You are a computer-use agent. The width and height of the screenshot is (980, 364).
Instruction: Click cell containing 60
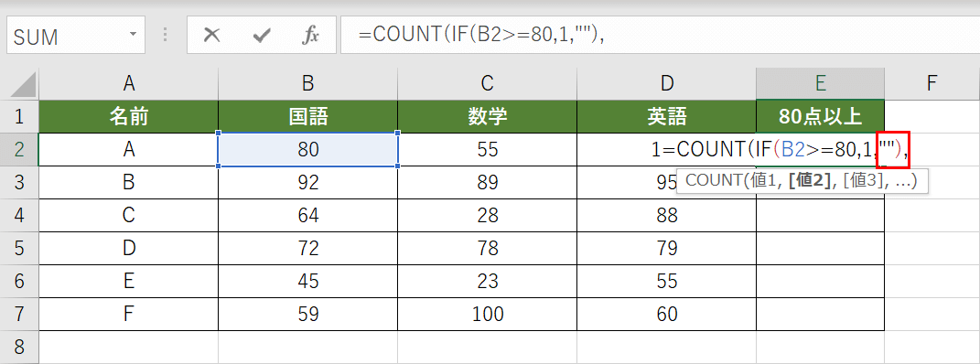click(667, 314)
